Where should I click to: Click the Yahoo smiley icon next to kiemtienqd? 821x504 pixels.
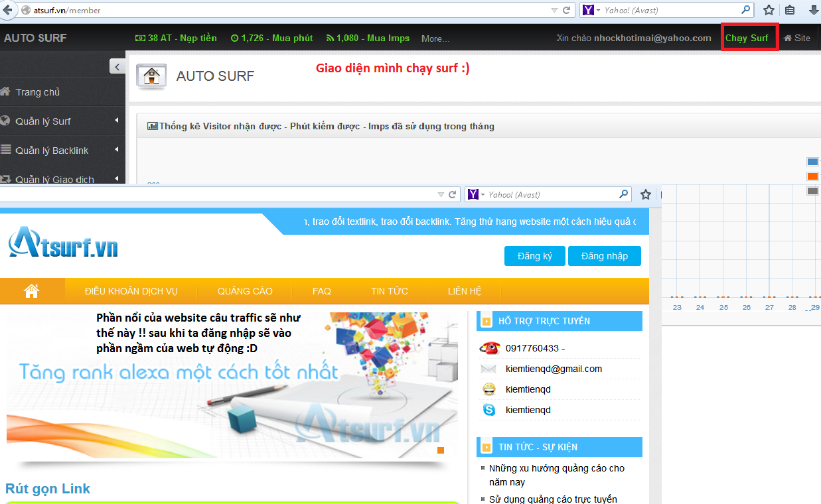click(x=489, y=389)
